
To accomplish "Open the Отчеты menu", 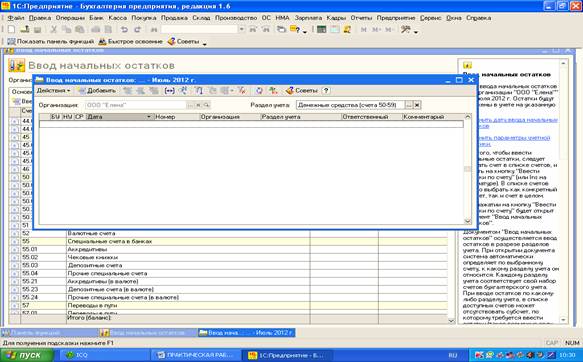I will 361,18.
